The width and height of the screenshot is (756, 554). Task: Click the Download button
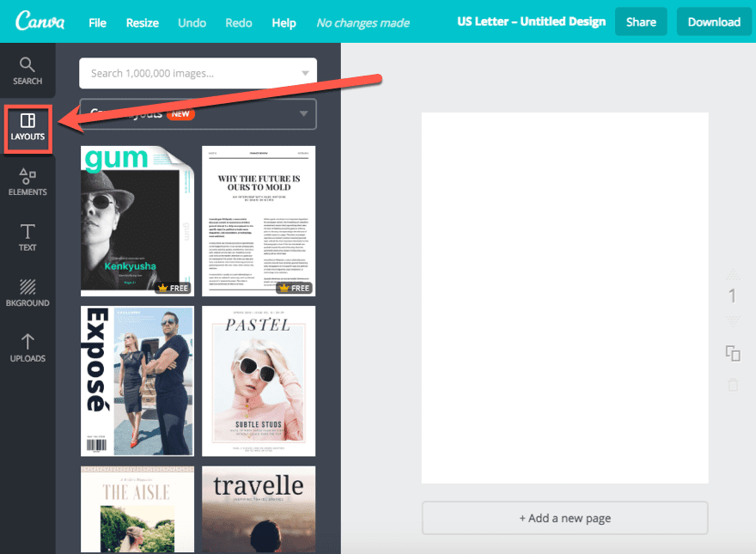tap(713, 21)
